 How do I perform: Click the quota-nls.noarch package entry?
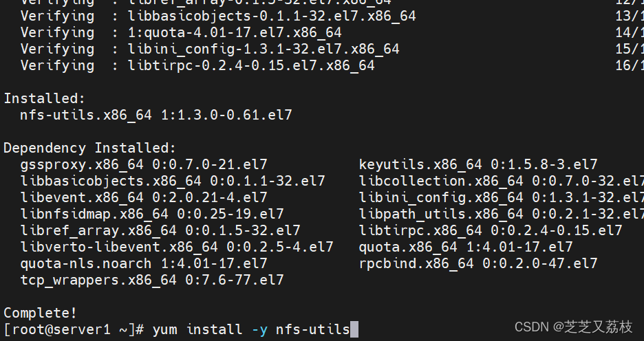(x=144, y=264)
